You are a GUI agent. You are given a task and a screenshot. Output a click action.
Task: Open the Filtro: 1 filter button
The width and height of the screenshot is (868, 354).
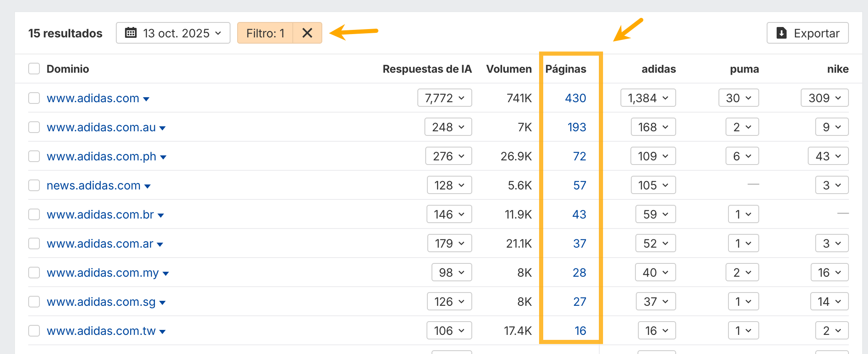(x=265, y=33)
